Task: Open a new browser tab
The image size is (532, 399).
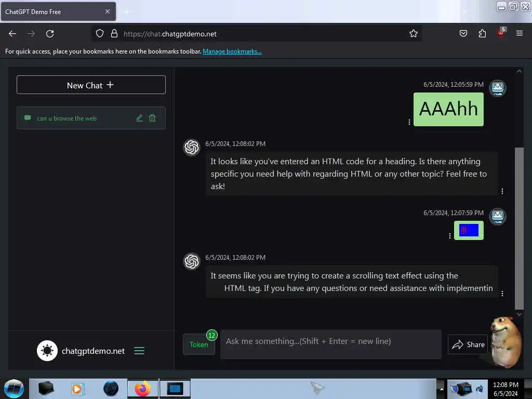Action: [127, 12]
